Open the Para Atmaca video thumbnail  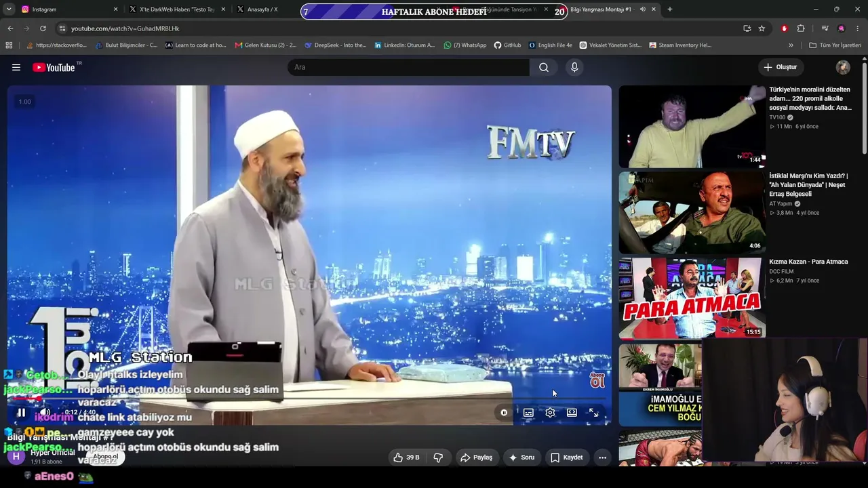pos(692,298)
